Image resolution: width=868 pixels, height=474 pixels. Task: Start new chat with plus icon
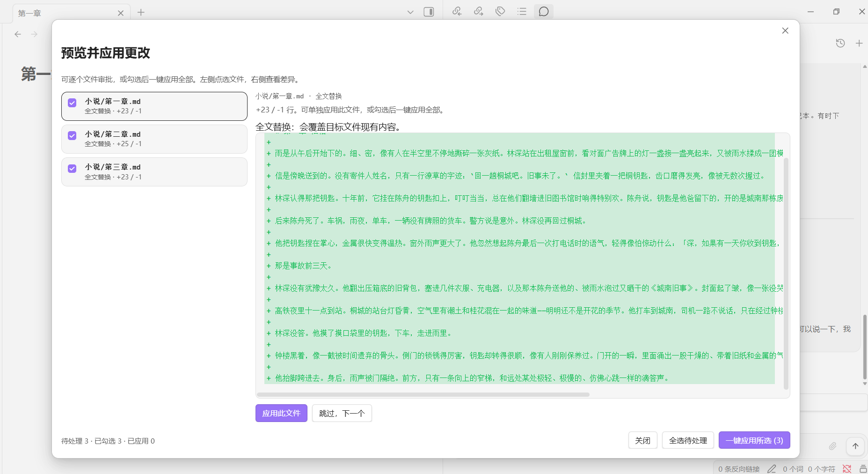tap(859, 43)
